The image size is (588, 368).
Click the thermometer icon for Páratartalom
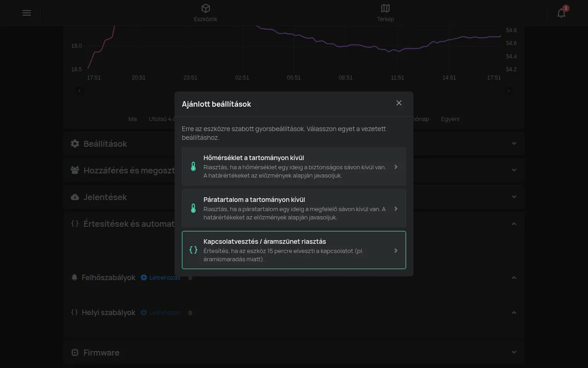tap(193, 208)
